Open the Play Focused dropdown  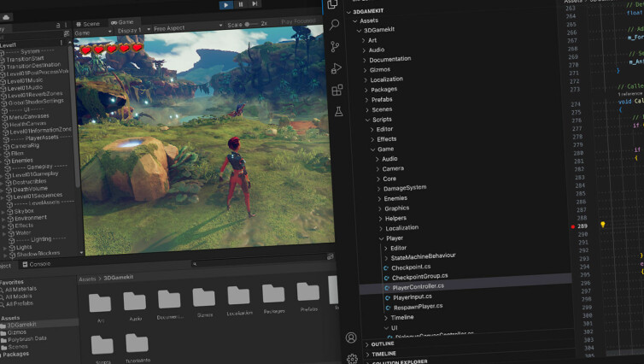coord(299,21)
